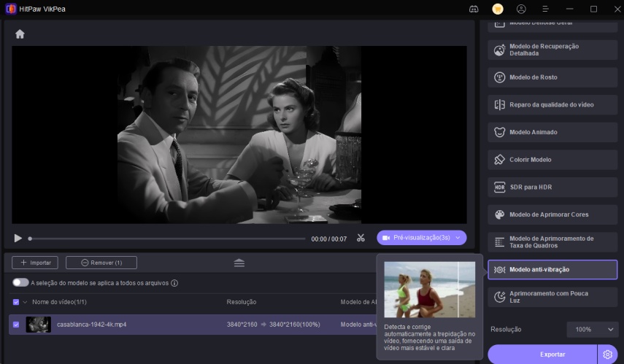This screenshot has width=624, height=364.
Task: Expand the Pré-visualização dropdown arrow
Action: [x=458, y=238]
